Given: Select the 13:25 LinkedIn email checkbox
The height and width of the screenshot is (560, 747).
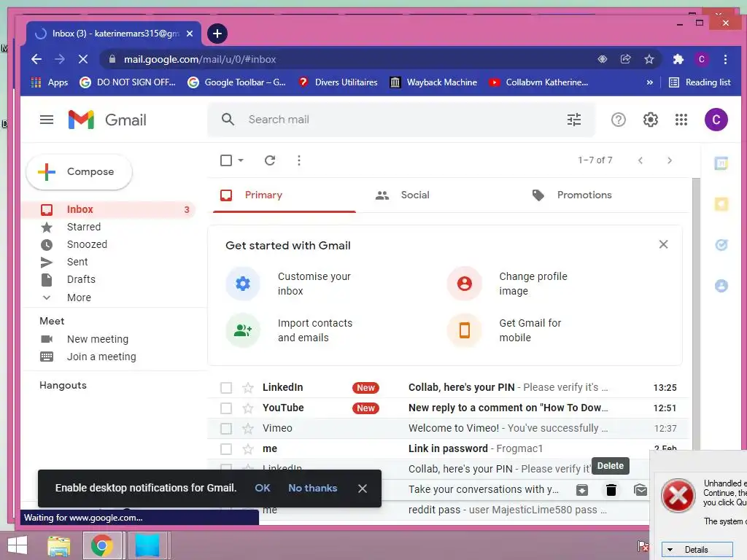Looking at the screenshot, I should click(x=226, y=388).
